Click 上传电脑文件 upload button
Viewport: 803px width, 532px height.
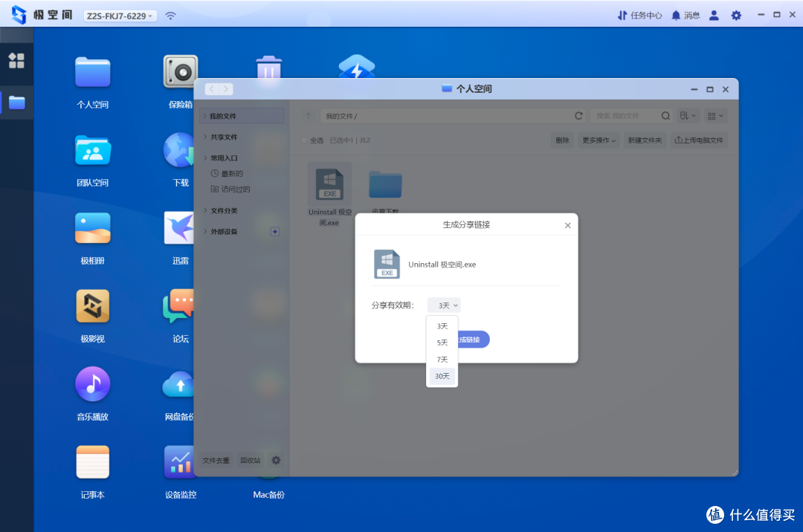[698, 140]
